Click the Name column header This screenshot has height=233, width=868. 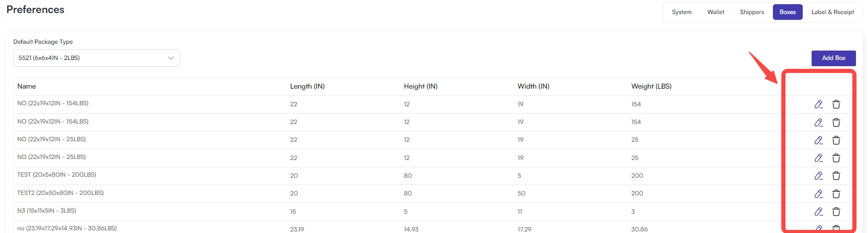coord(27,87)
